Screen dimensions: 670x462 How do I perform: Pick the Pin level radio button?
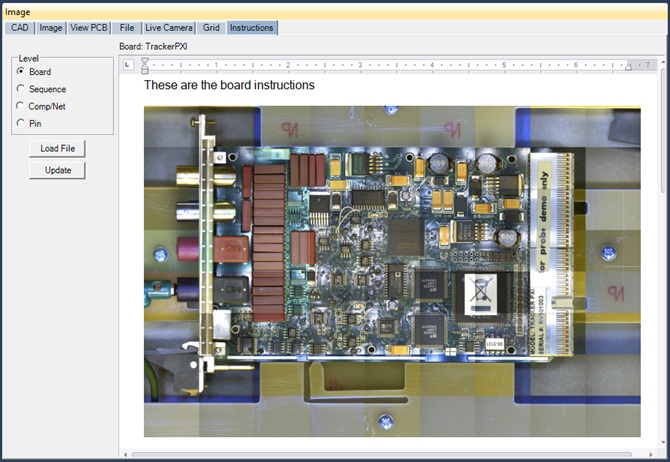[x=21, y=123]
